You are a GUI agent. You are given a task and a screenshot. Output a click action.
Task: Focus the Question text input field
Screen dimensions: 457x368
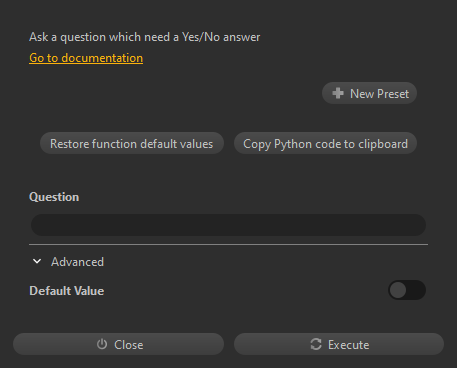pyautogui.click(x=228, y=225)
